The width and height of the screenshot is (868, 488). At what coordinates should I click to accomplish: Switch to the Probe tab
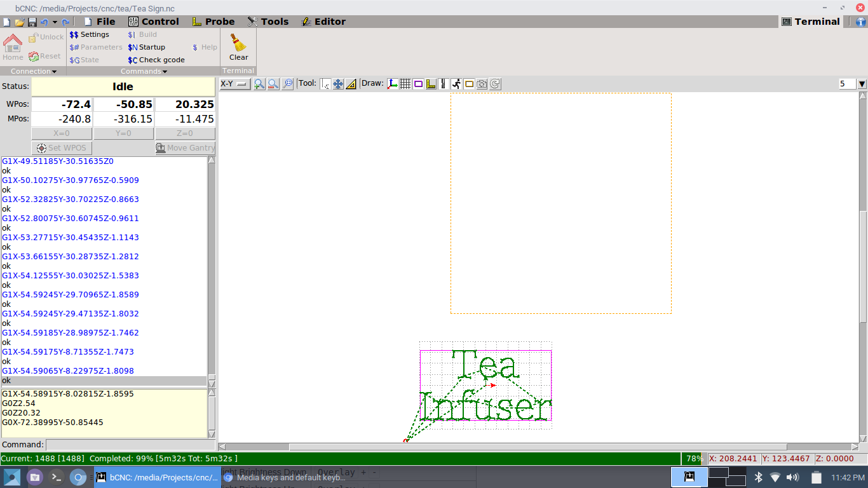click(x=214, y=22)
